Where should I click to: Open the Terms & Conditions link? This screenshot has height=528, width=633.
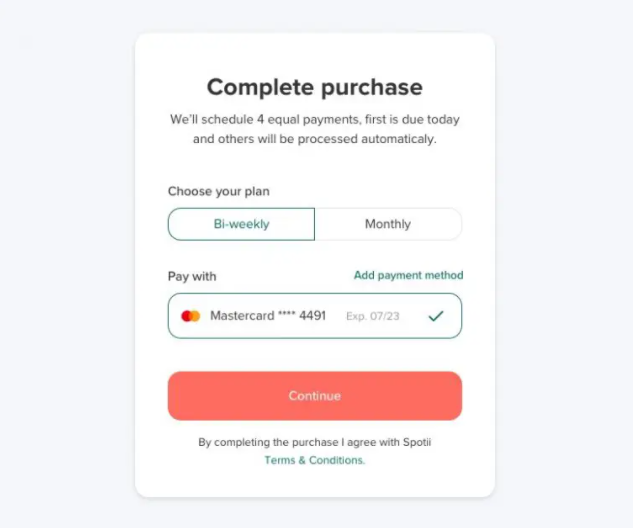314,460
